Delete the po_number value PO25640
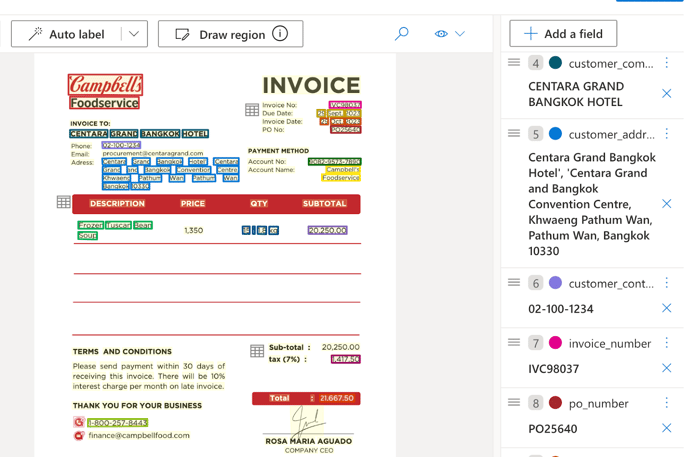The width and height of the screenshot is (698, 457). coord(667,428)
